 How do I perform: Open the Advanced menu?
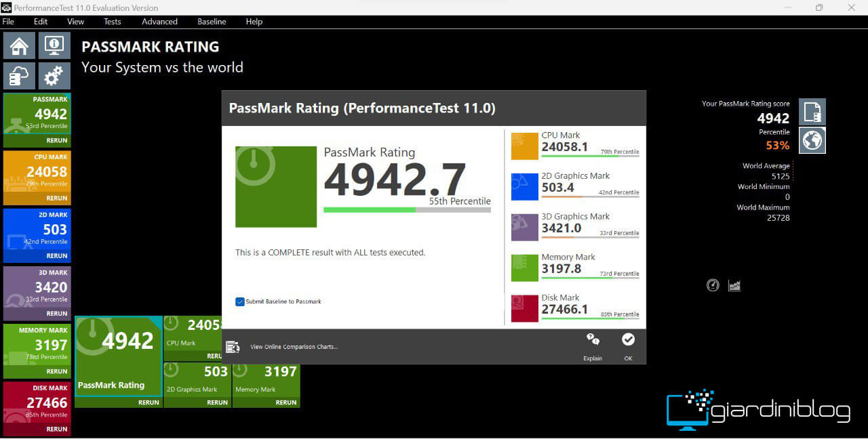[159, 22]
